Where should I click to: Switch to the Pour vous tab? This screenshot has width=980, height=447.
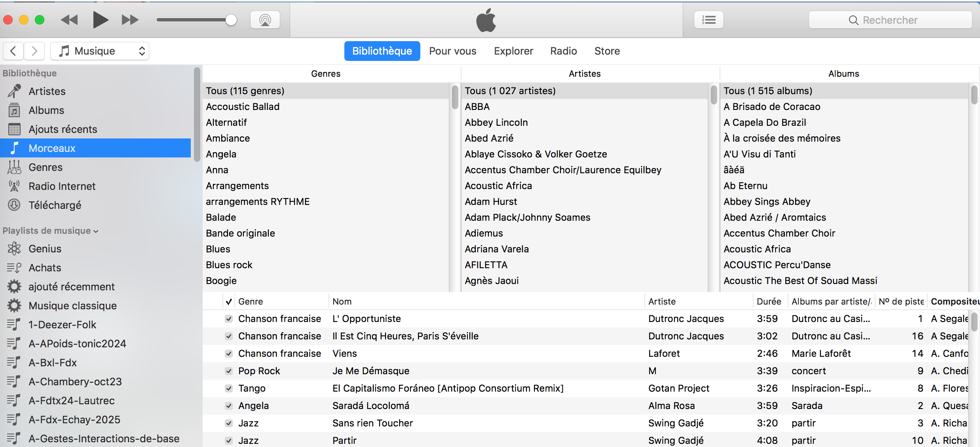coord(452,51)
